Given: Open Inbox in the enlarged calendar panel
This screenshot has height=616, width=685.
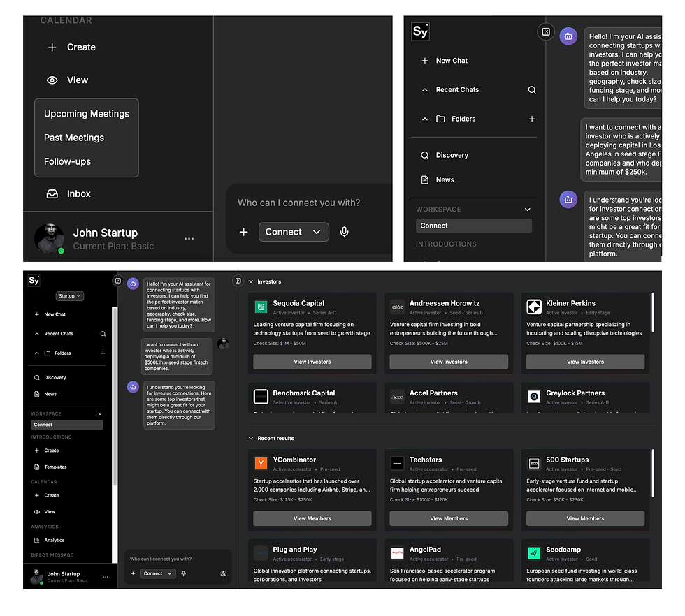Looking at the screenshot, I should (x=69, y=194).
